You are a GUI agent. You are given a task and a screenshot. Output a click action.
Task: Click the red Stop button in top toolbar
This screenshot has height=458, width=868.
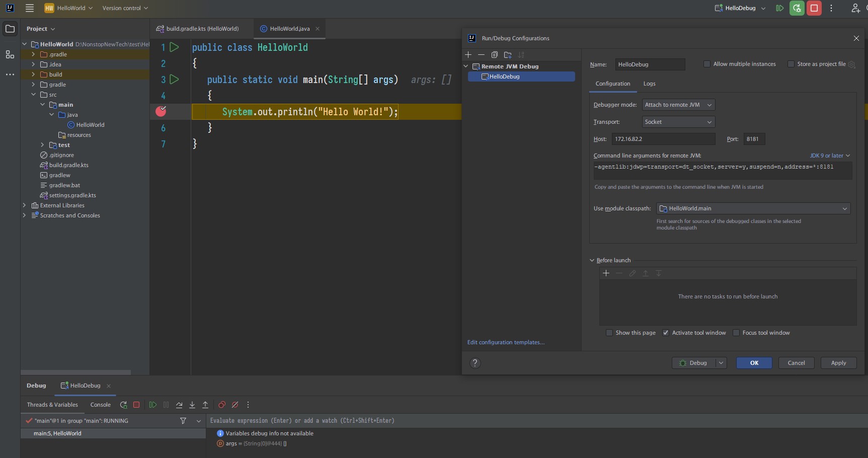(814, 8)
